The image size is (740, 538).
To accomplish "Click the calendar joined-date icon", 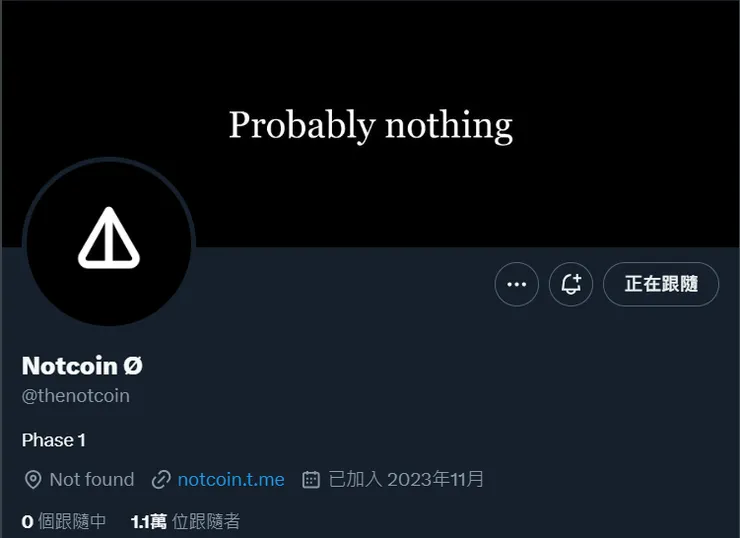I will [x=311, y=480].
